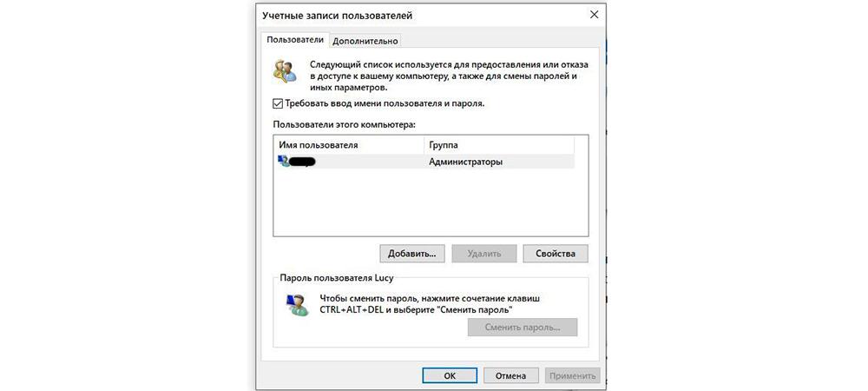This screenshot has width=868, height=391.
Task: Select the blacked-out user name in the list
Action: coord(302,162)
